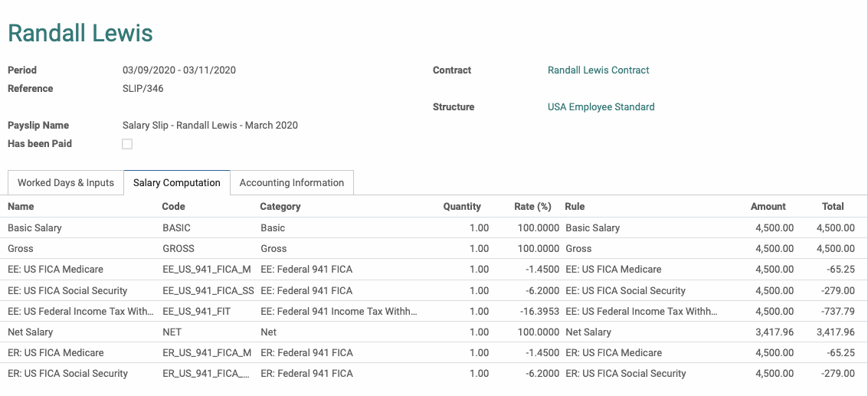Click the 3,417.96 Net Salary total cell
868x396 pixels.
tap(835, 332)
